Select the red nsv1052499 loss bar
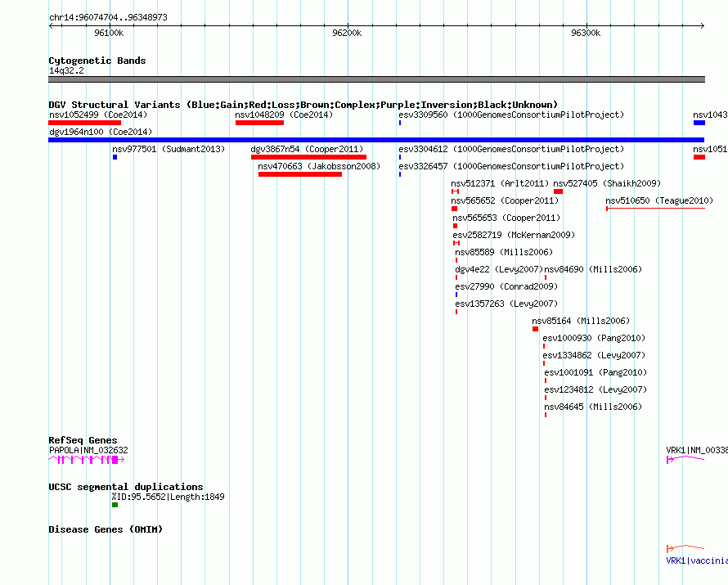 point(84,123)
